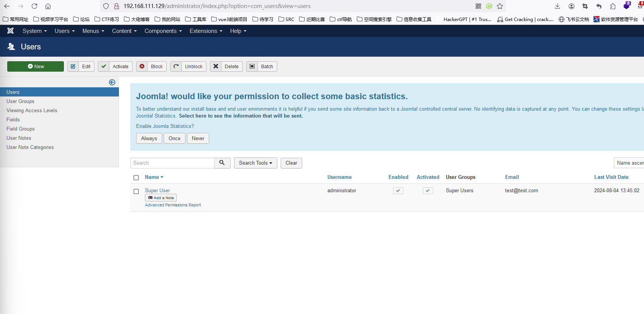Image resolution: width=644 pixels, height=314 pixels.
Task: Open the Extensions menu
Action: [x=206, y=31]
